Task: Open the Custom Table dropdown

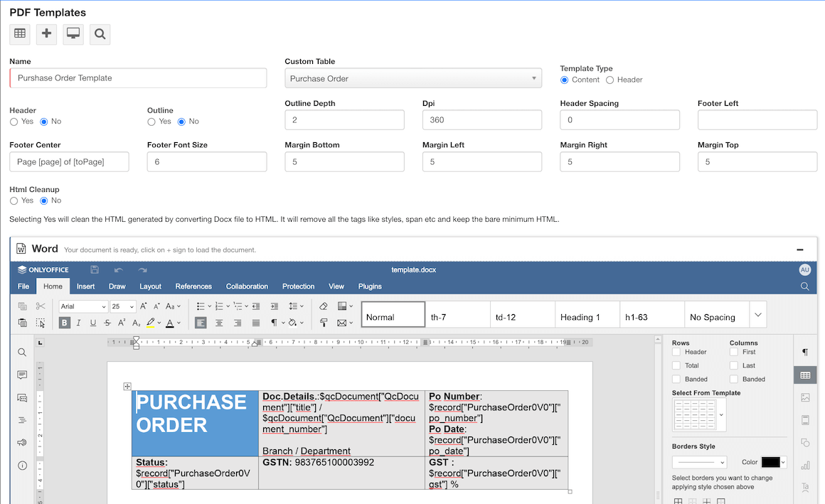Action: click(x=413, y=78)
